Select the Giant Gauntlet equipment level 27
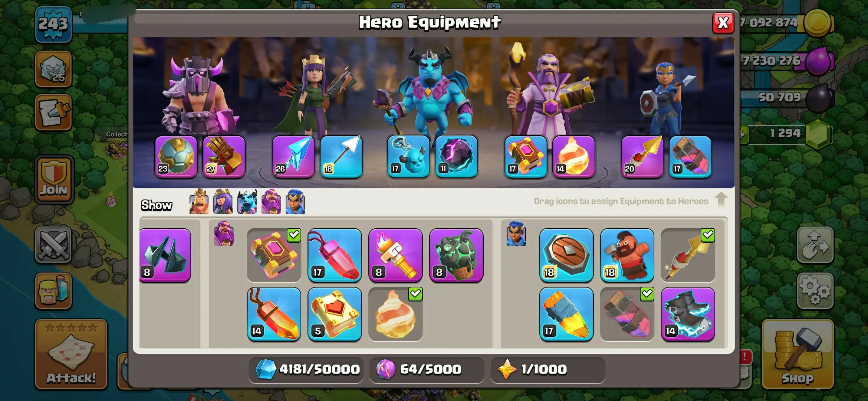This screenshot has width=868, height=401. tap(224, 156)
